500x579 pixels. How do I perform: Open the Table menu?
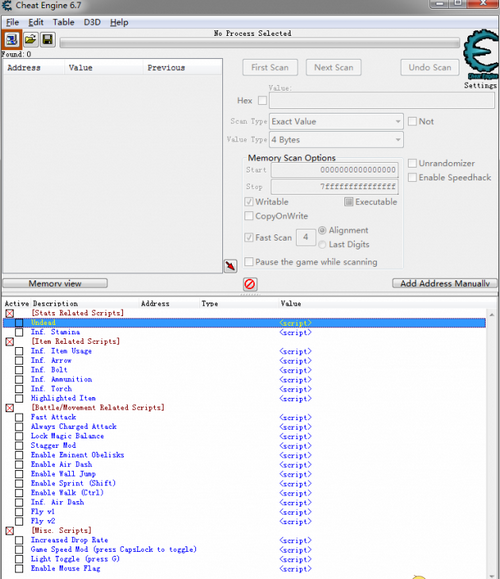click(64, 22)
